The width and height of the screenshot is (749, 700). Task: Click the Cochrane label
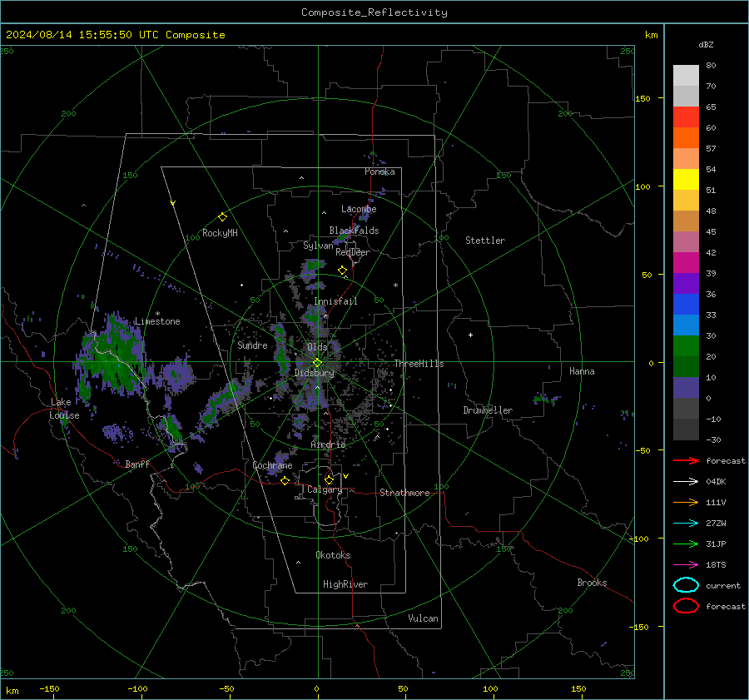pyautogui.click(x=272, y=465)
